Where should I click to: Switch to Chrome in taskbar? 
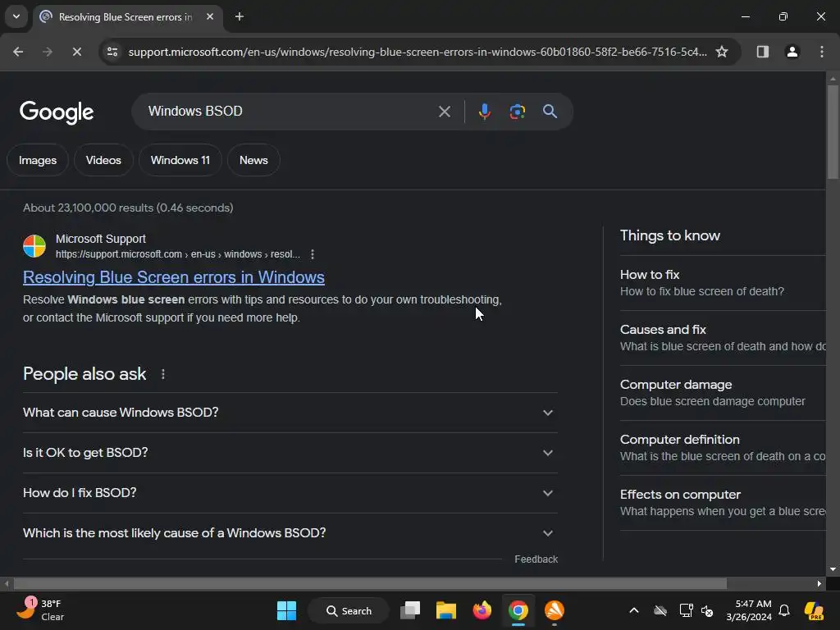click(518, 610)
